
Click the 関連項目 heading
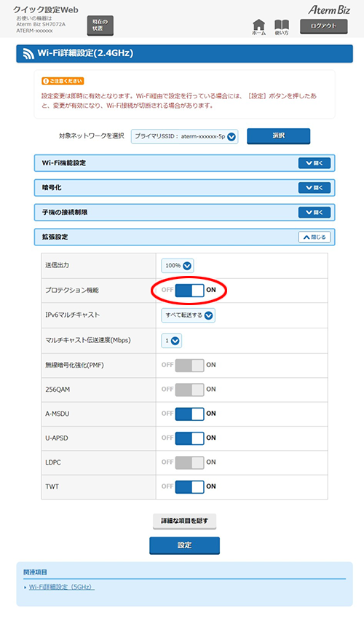35,572
